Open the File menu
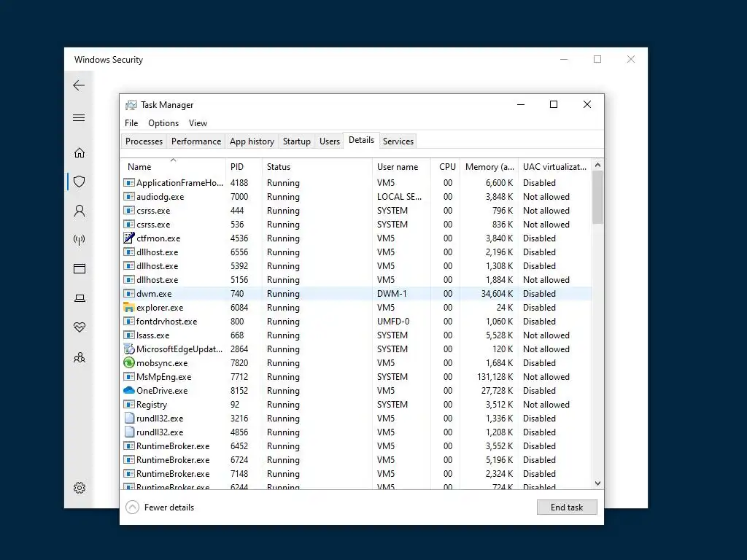Screen dimensions: 747x560 (131, 122)
